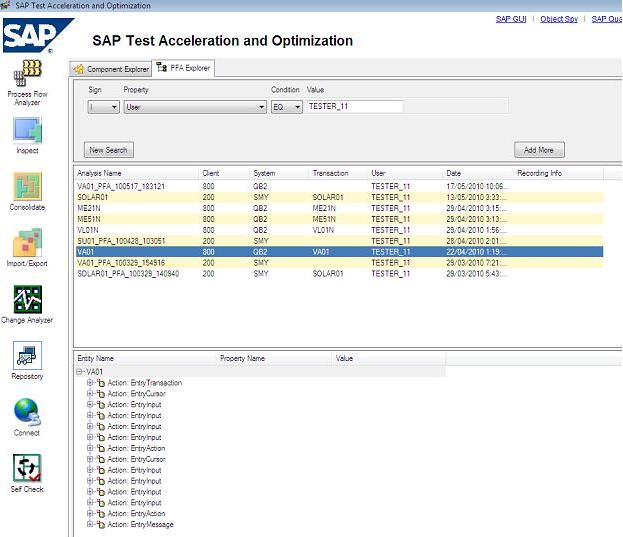Select the PFA Explorer tab
The width and height of the screenshot is (623, 537).
(x=183, y=68)
